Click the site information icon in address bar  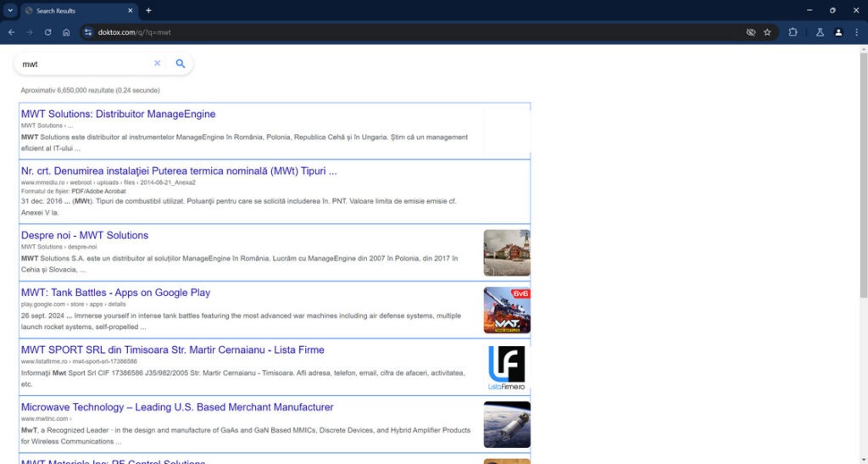[87, 32]
